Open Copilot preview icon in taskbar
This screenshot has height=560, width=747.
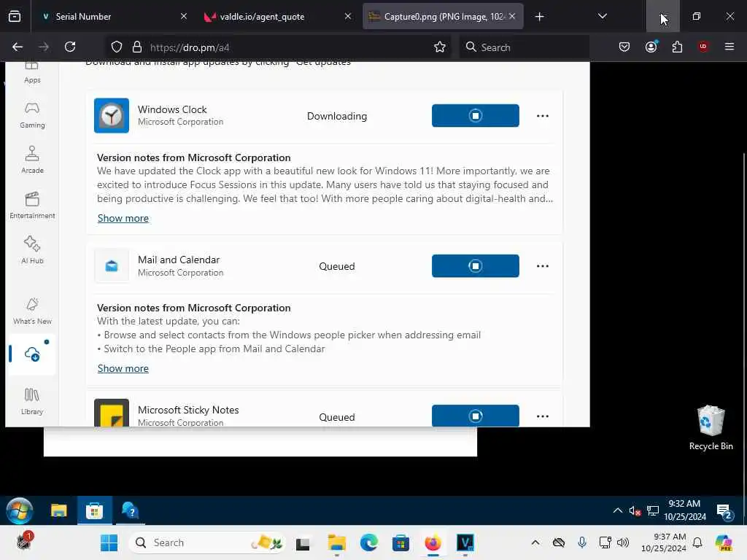pyautogui.click(x=724, y=542)
